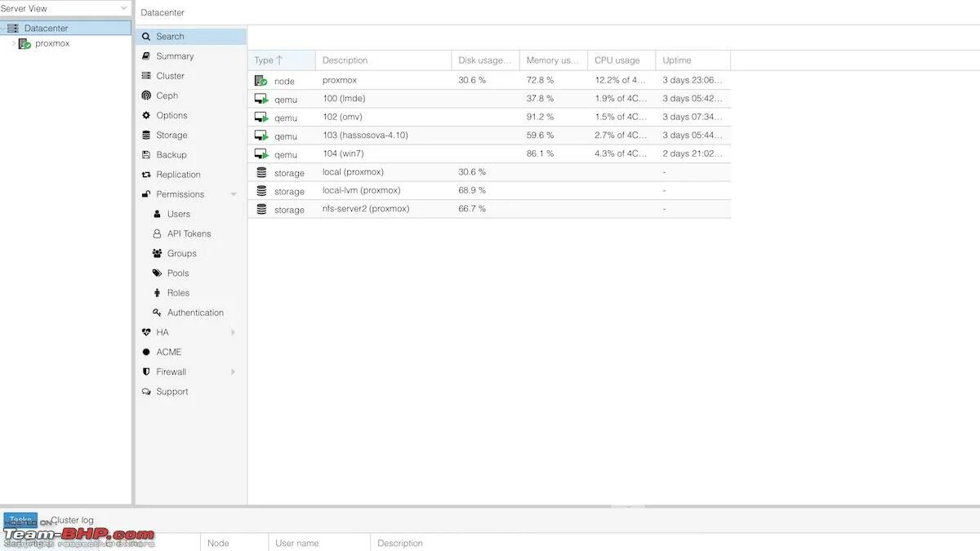Click the HA heartbeat icon
980x551 pixels.
coord(146,332)
